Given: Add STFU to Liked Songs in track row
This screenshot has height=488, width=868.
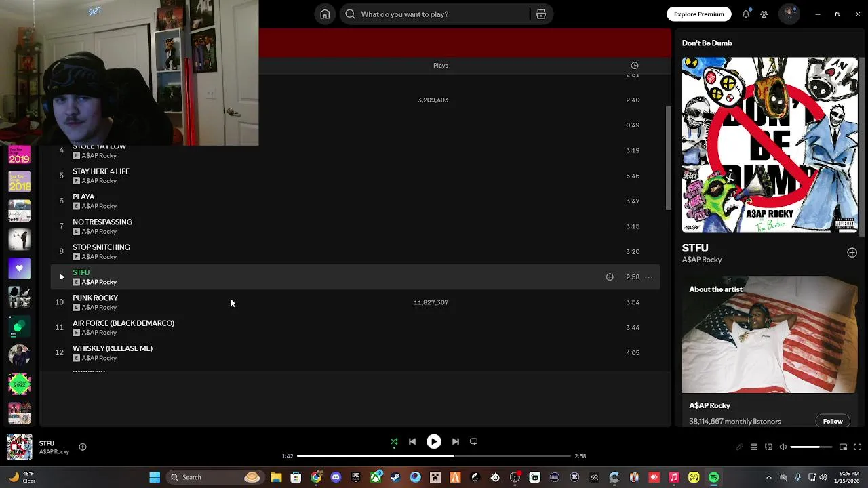Looking at the screenshot, I should [610, 277].
